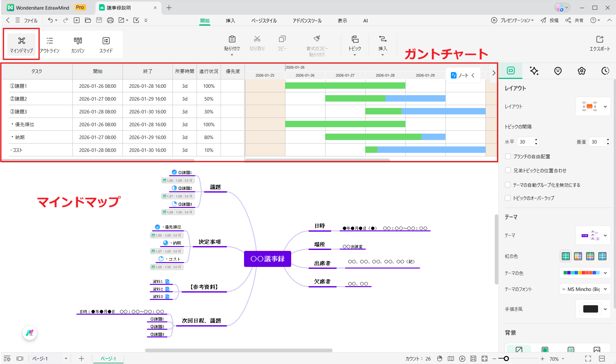This screenshot has height=364, width=616.
Task: Switch to アウトライン view
Action: click(50, 44)
